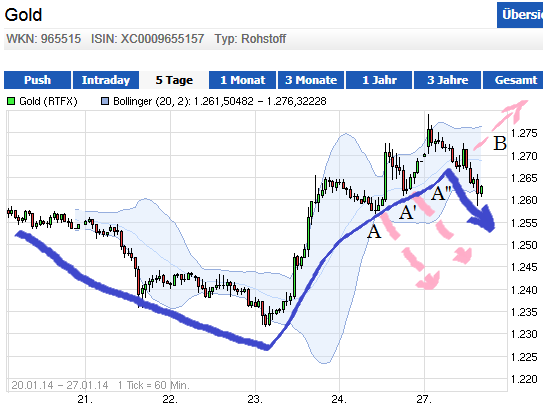Click the WKN: 965515 text

point(44,39)
